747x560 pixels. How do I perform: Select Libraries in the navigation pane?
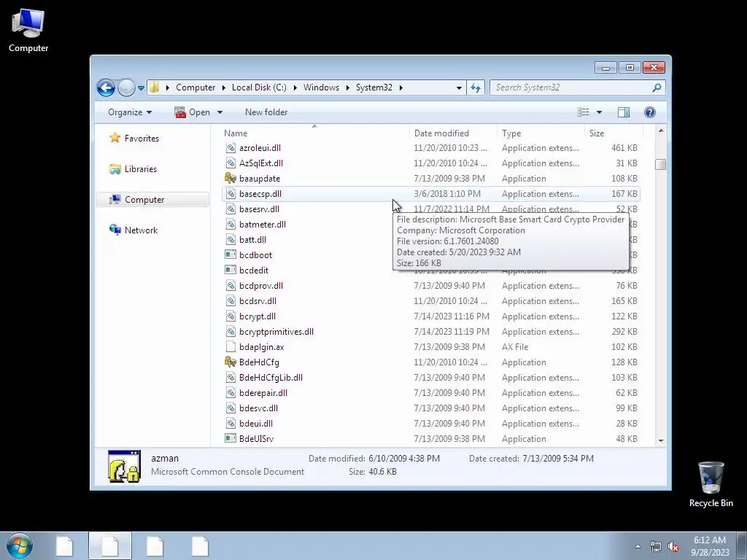[140, 169]
